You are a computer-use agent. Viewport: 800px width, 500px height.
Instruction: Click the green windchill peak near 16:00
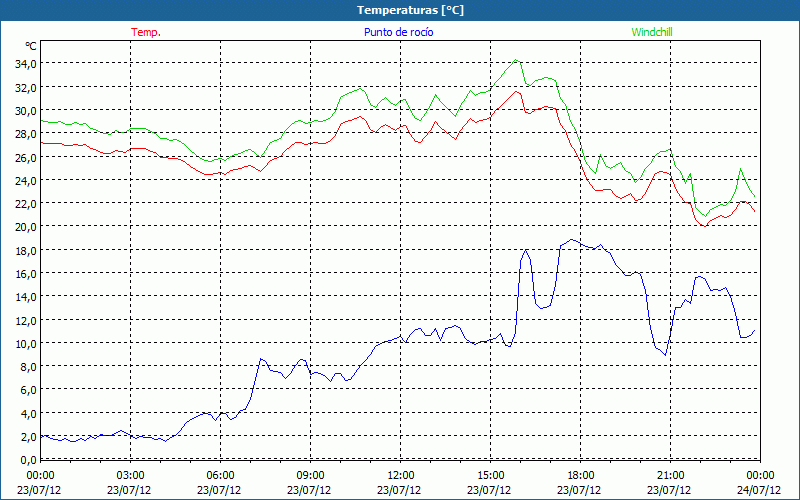pos(516,60)
